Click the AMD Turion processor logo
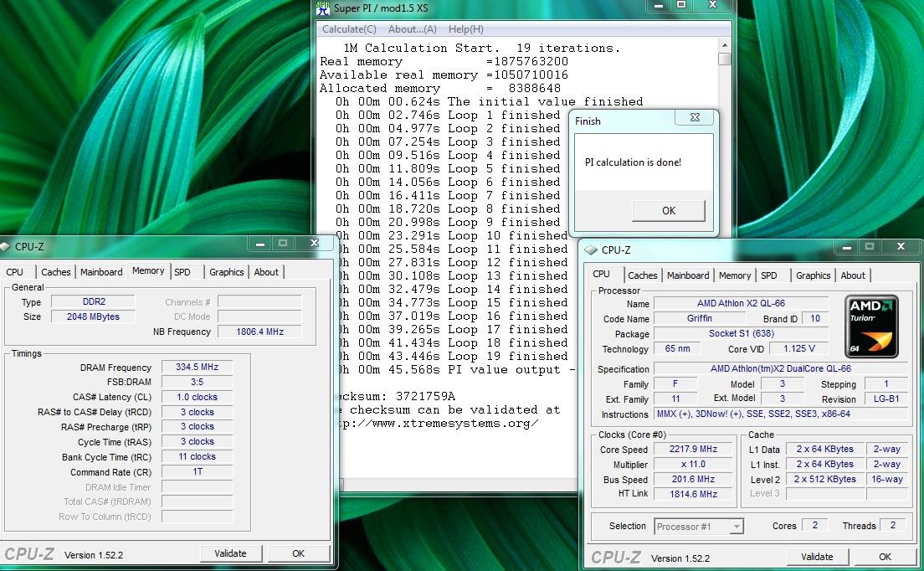 [x=871, y=327]
